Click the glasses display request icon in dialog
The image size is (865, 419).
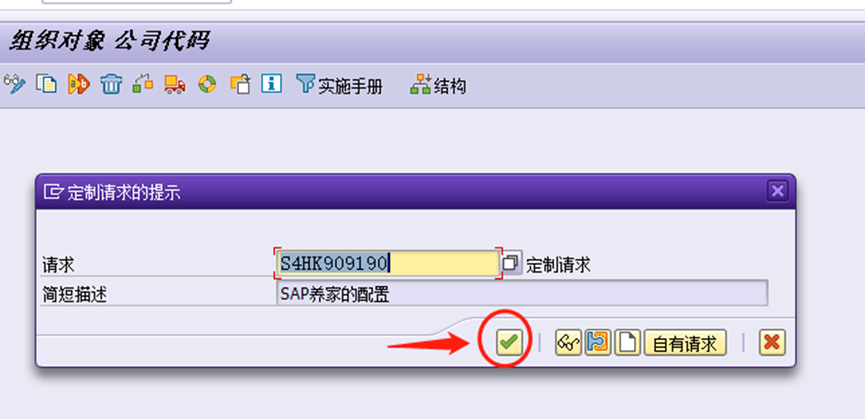click(568, 343)
